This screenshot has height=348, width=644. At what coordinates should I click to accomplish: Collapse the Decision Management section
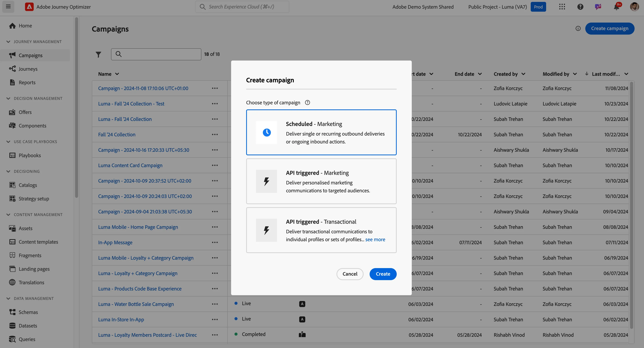8,99
